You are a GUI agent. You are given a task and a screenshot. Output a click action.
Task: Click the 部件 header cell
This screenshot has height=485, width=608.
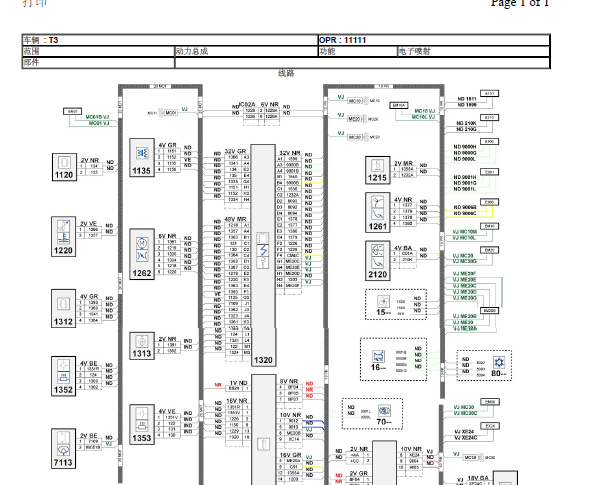coord(98,62)
